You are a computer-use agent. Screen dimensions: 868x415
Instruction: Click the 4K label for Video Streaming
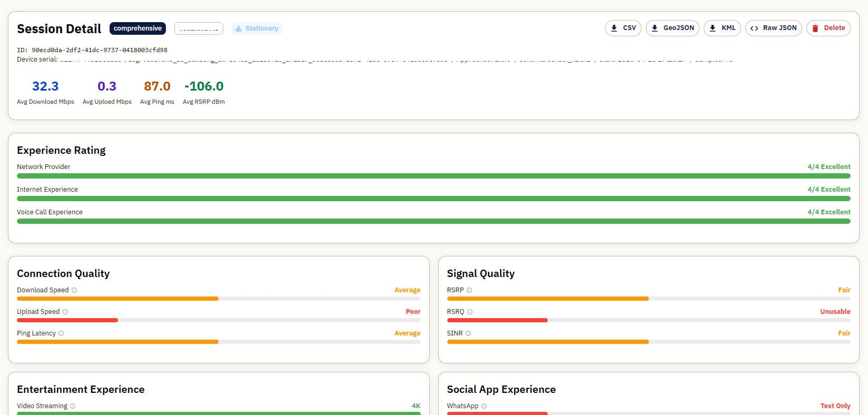pos(416,406)
